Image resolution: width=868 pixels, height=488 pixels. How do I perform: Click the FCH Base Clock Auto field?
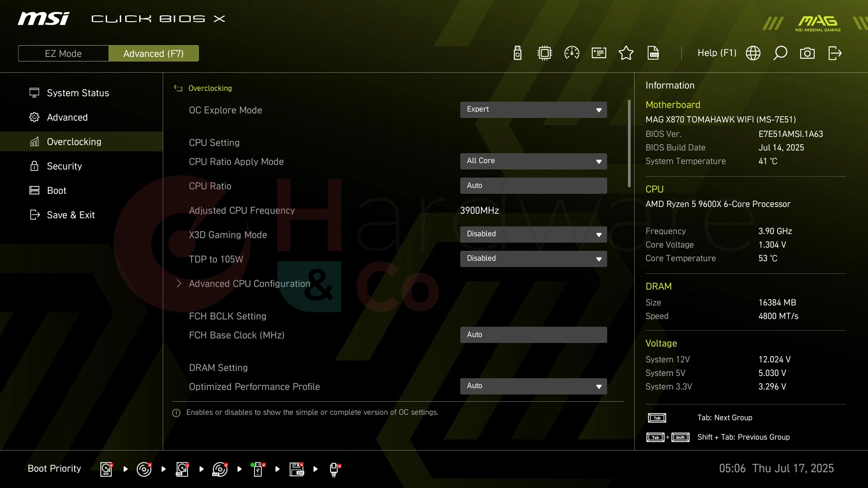[533, 335]
